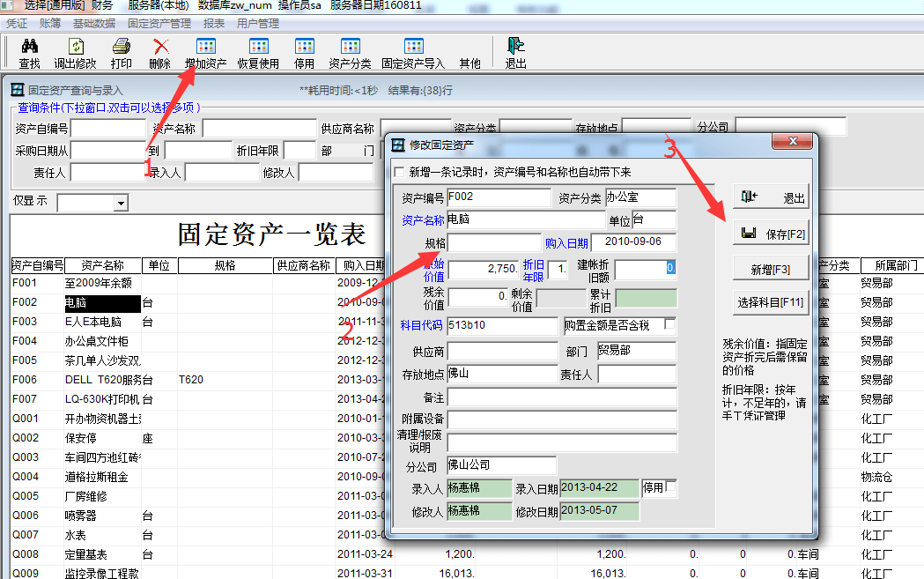This screenshot has width=924, height=579.
Task: Click the 恢复使用 toolbar icon
Action: [x=258, y=47]
